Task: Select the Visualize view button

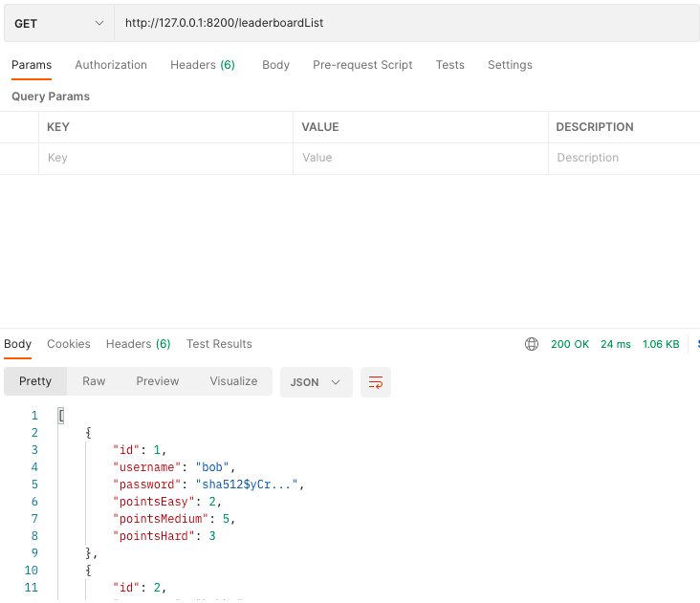Action: 233,381
